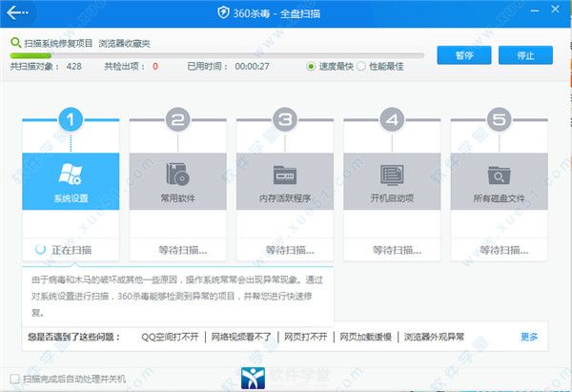Click the all disk files search-folder icon
This screenshot has height=392, width=572.
point(499,175)
